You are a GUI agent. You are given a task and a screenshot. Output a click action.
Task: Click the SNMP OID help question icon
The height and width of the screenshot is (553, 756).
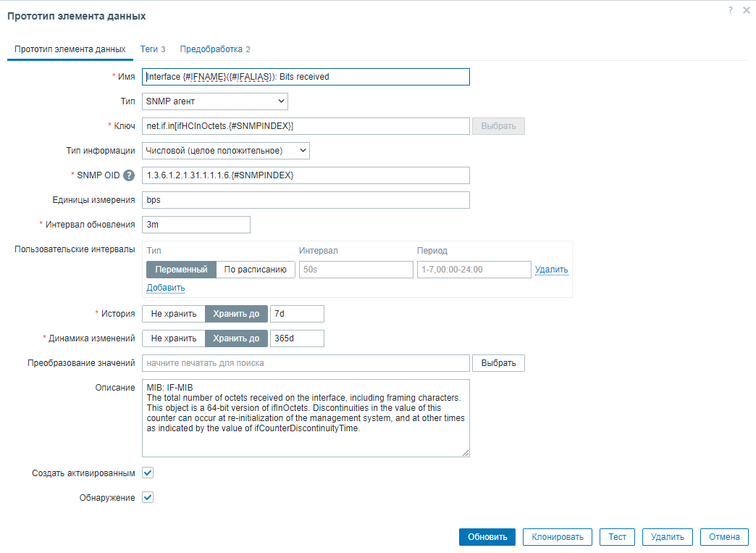(129, 175)
